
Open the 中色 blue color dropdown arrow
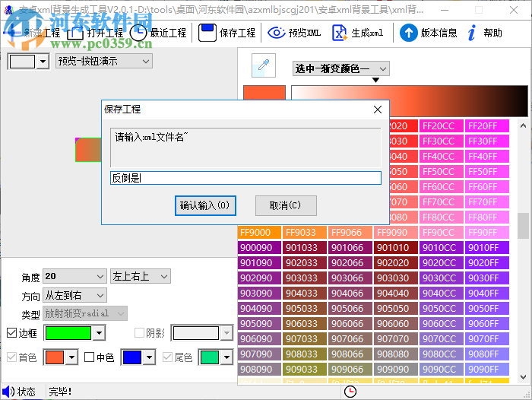click(149, 357)
